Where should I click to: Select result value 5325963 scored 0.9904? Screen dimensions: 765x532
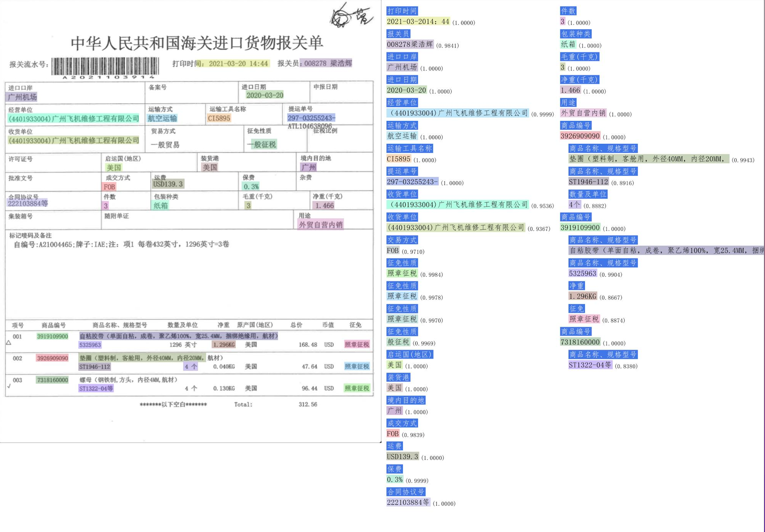(582, 273)
